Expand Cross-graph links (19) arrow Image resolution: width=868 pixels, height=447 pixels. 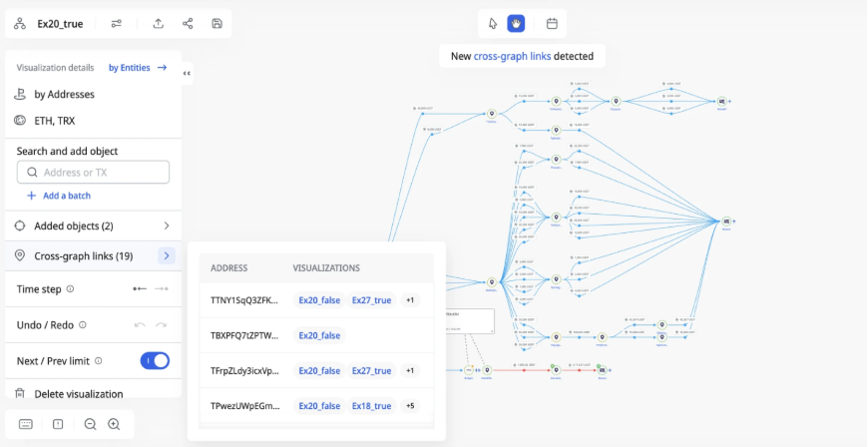(x=167, y=255)
